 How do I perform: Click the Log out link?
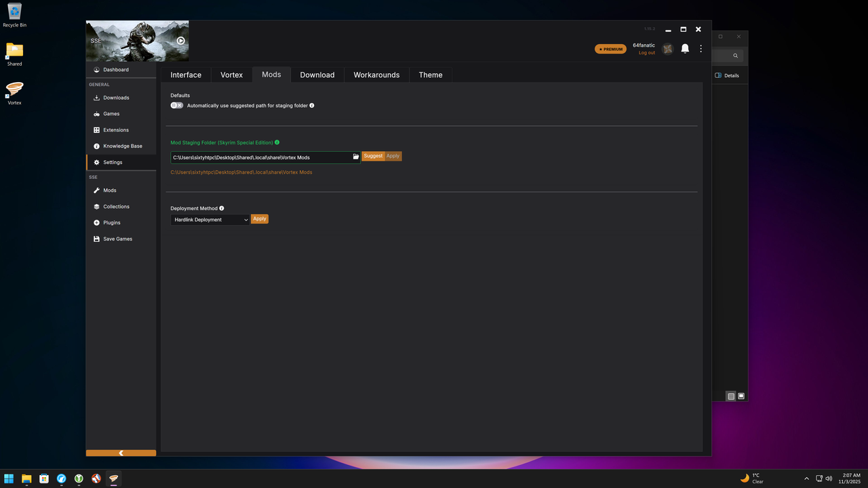[647, 53]
